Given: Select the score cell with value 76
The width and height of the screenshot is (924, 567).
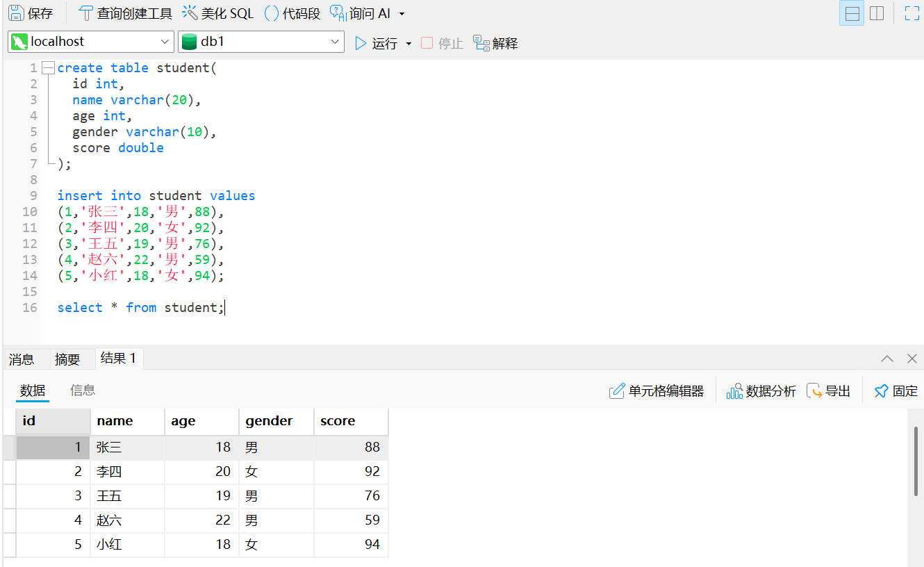Looking at the screenshot, I should pos(351,496).
